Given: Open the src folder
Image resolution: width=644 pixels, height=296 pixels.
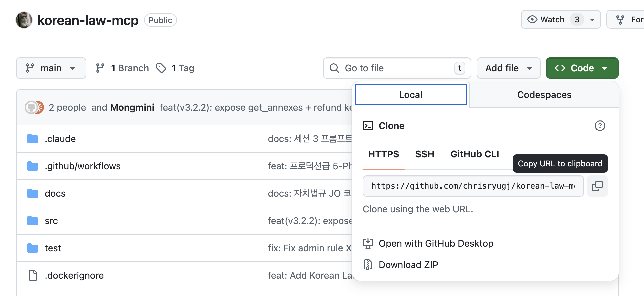Looking at the screenshot, I should click(51, 221).
